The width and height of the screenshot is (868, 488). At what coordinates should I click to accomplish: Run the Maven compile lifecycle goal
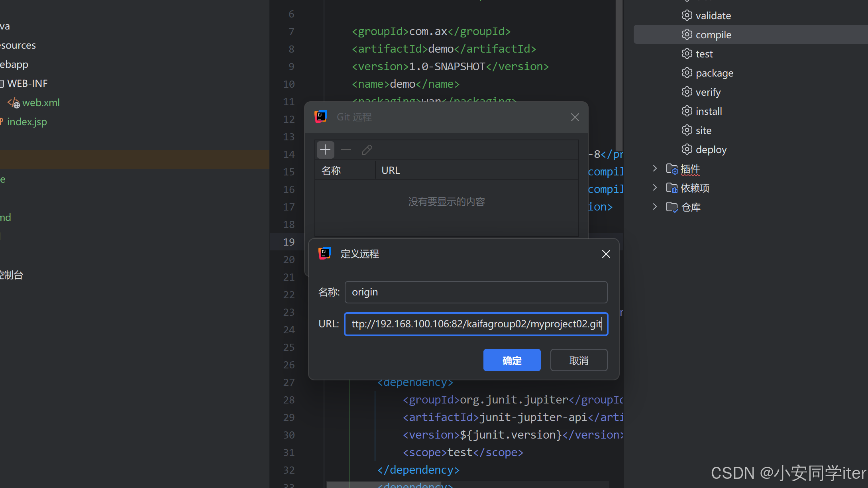point(713,35)
